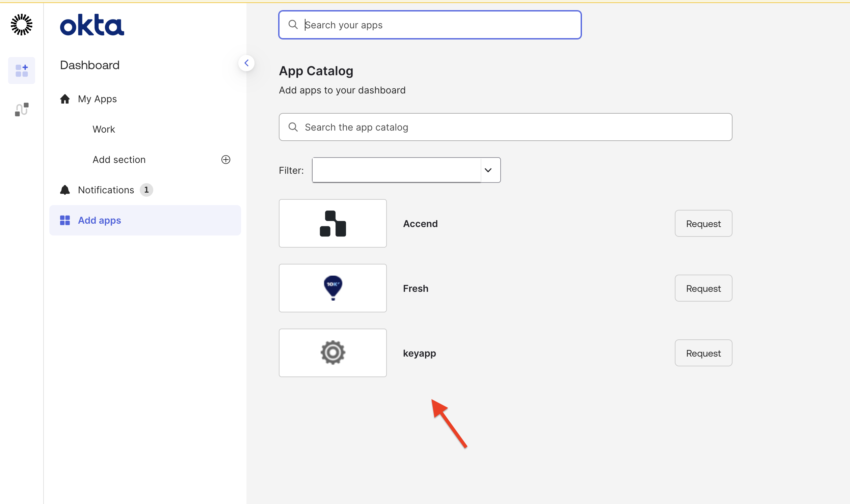Image resolution: width=850 pixels, height=504 pixels.
Task: Click magnifier icon in app catalog search
Action: click(x=293, y=127)
